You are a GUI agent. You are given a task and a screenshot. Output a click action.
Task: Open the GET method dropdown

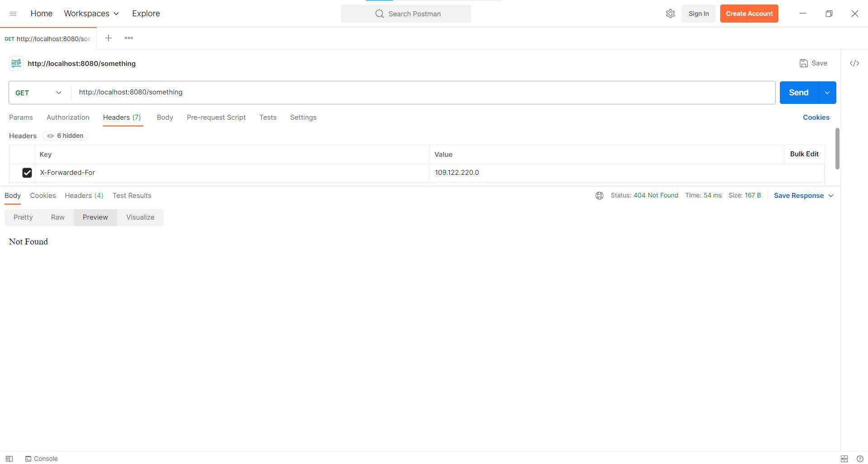39,93
